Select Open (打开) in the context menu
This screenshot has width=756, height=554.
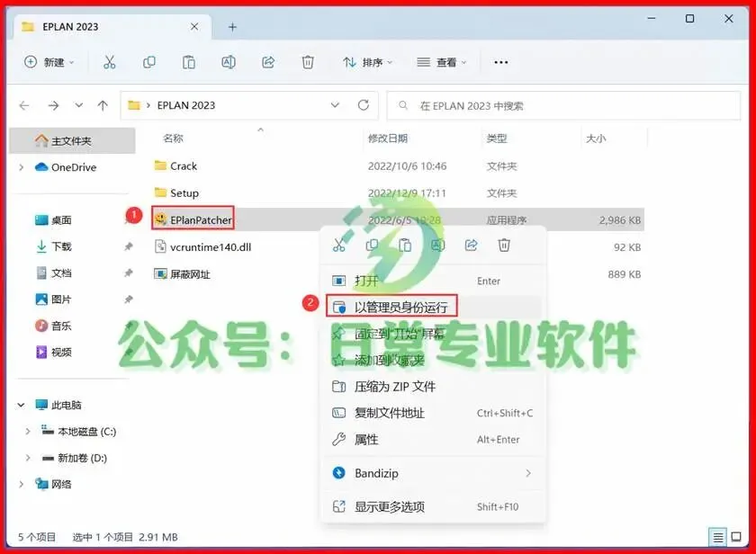pos(434,281)
